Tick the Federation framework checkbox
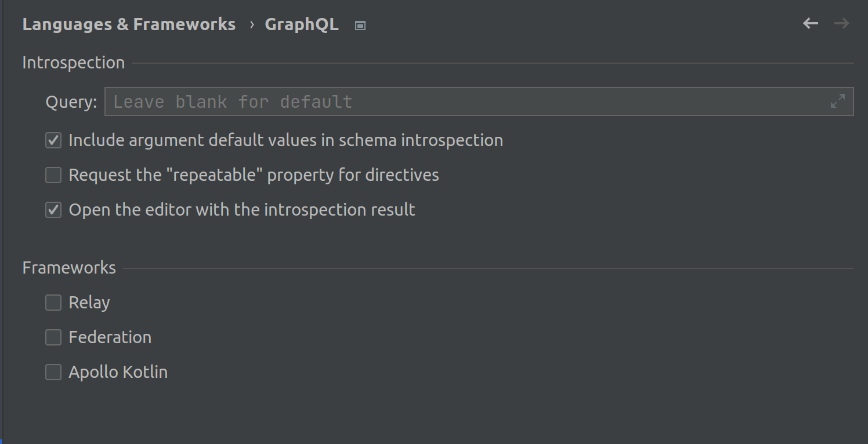 (53, 337)
